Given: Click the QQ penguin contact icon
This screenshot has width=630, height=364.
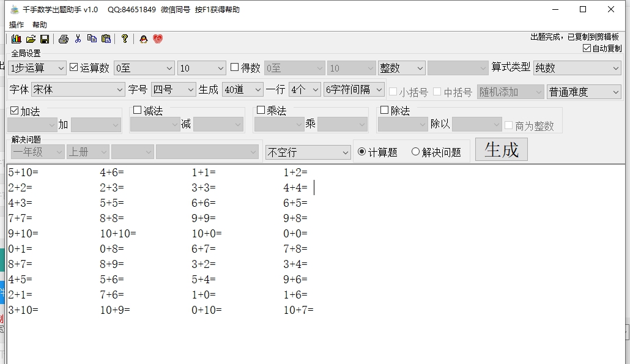Looking at the screenshot, I should [x=143, y=39].
